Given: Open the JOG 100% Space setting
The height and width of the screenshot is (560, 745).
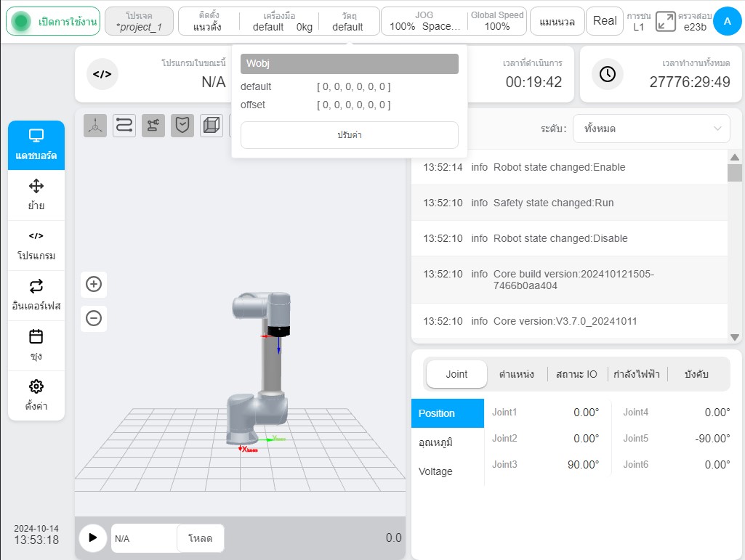Looking at the screenshot, I should click(424, 21).
